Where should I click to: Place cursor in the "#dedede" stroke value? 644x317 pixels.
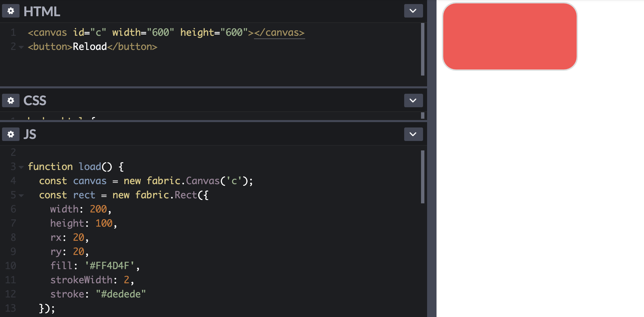[x=121, y=294]
